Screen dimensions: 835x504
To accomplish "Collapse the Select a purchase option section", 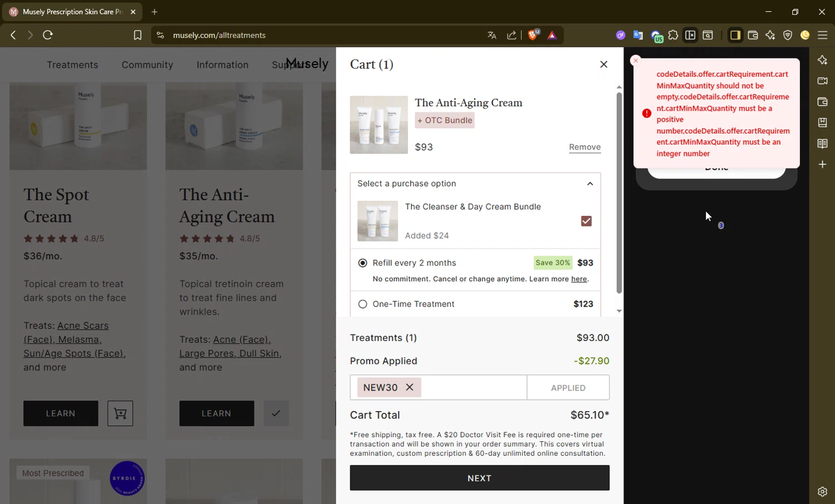I will [x=590, y=184].
